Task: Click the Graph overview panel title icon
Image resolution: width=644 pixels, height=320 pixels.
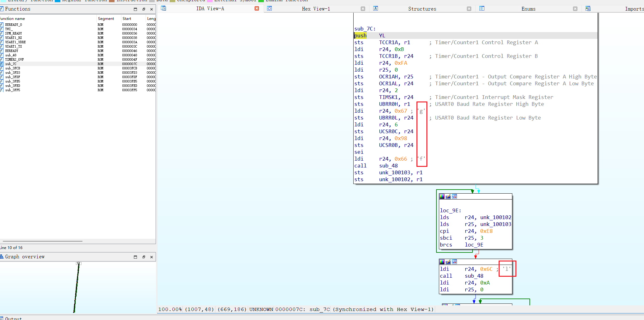Action: pos(2,256)
